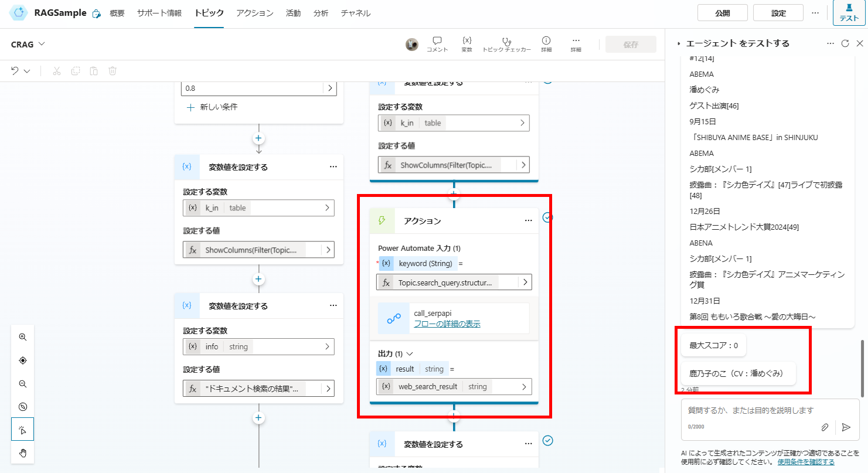Screen dimensions: 868x473
Task: Click the trash (delete) icon in toolbar
Action: coord(112,70)
